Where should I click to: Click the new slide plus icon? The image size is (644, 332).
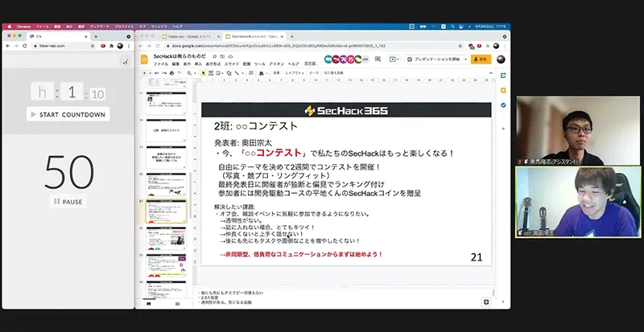144,73
